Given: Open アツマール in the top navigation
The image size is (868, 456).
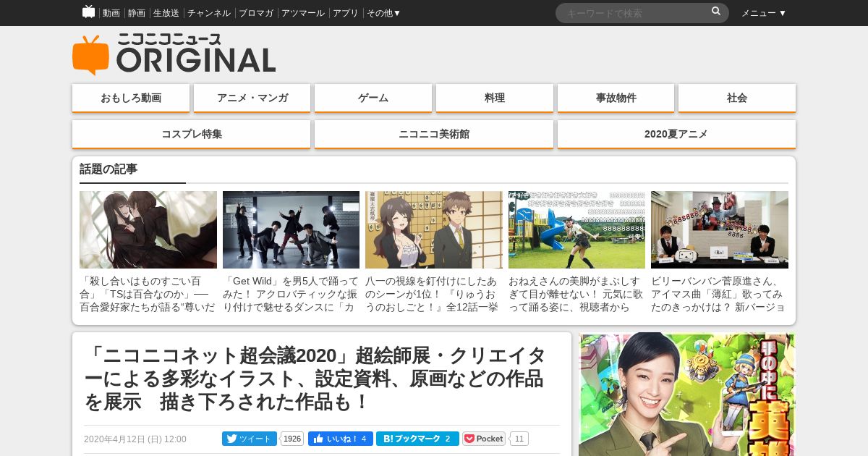Looking at the screenshot, I should [x=303, y=13].
